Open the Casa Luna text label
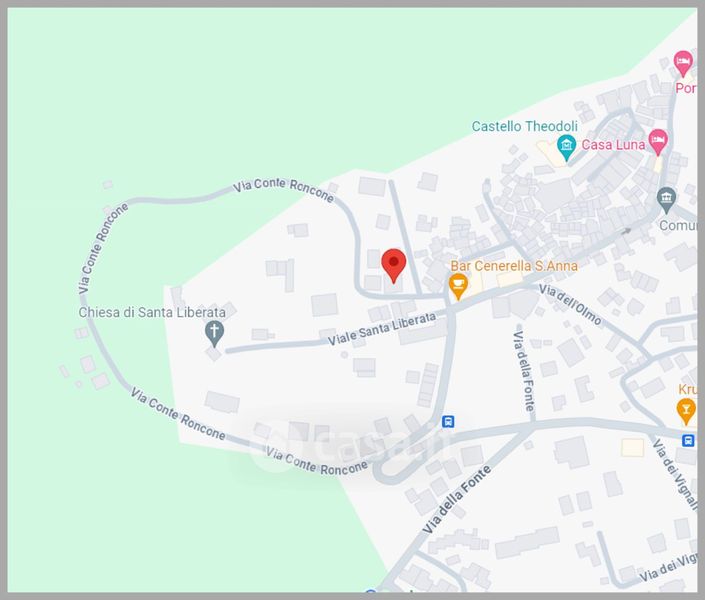705x600 pixels. pos(613,145)
